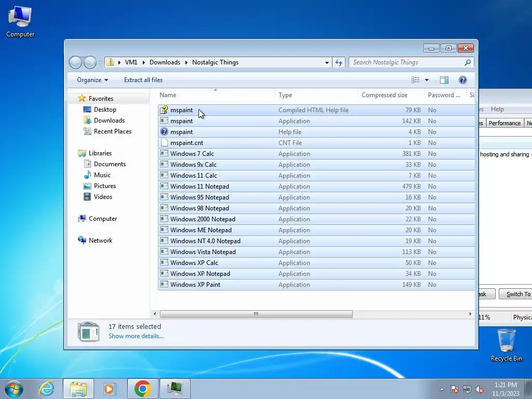Click the Network icon in navigation pane
532x399 pixels.
82,240
